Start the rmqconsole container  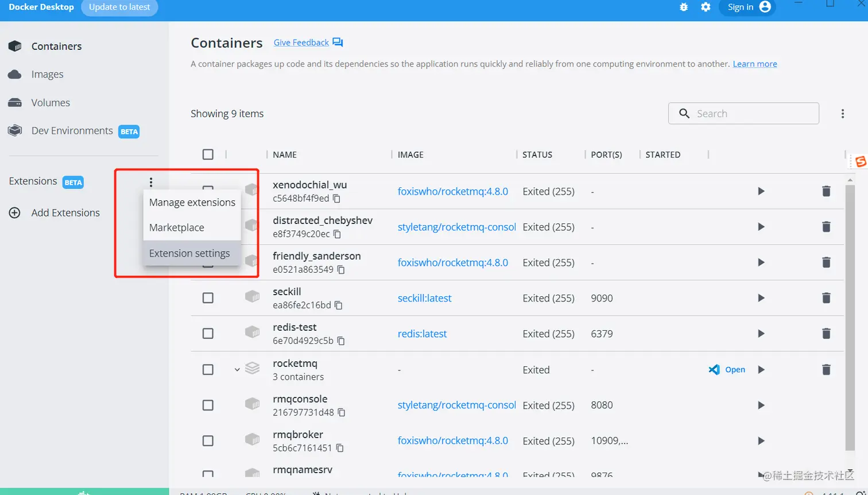[x=761, y=405]
